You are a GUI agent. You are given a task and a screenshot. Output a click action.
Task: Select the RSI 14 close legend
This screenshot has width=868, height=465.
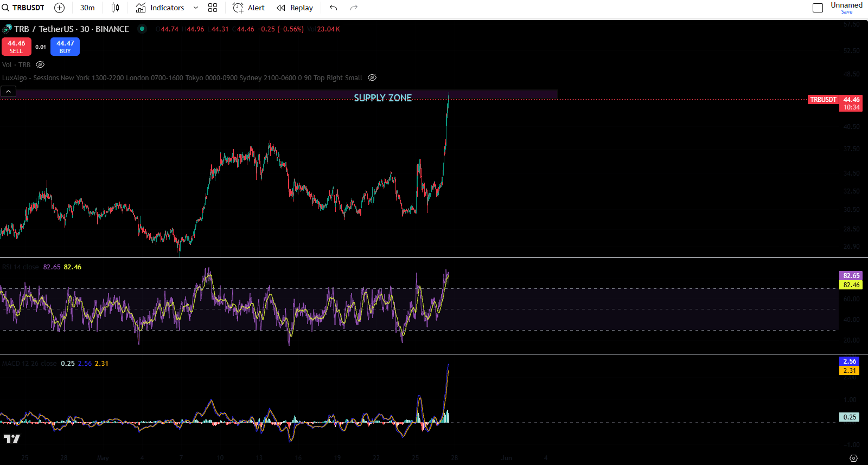pyautogui.click(x=21, y=267)
